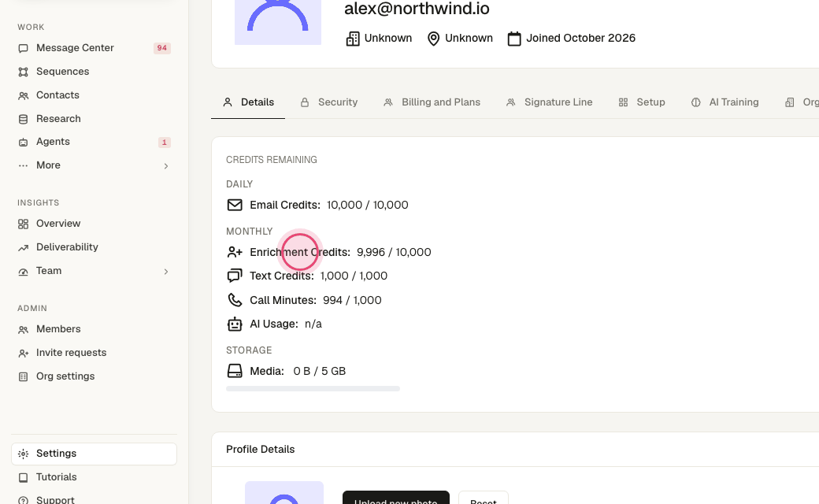Image resolution: width=819 pixels, height=504 pixels.
Task: Expand the Team submenu chevron
Action: [166, 272]
